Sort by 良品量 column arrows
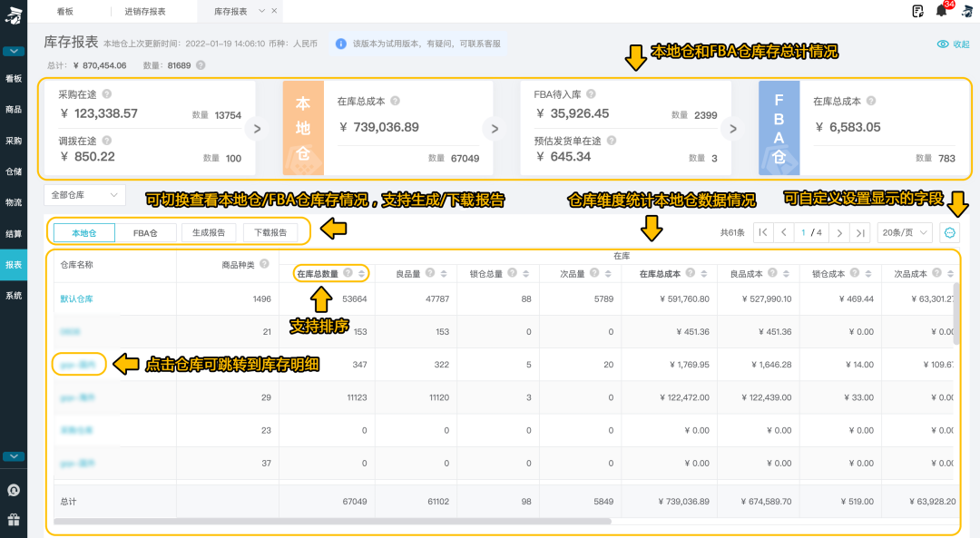 tap(444, 274)
